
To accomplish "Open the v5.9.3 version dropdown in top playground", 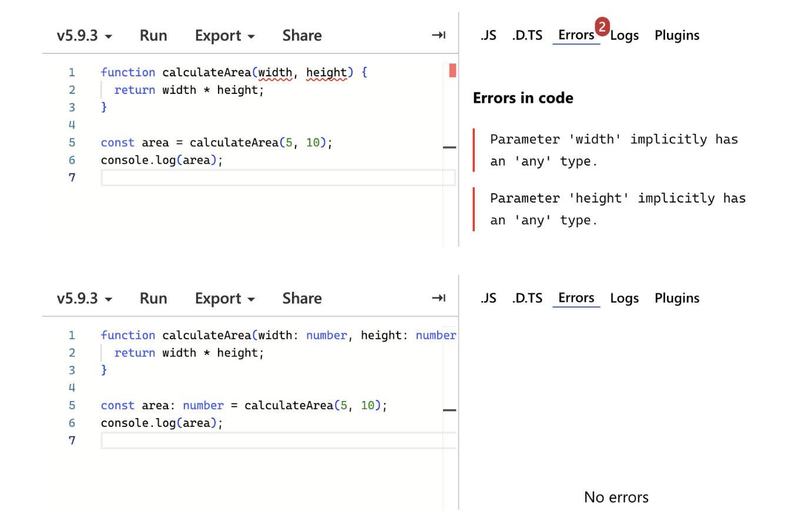I will click(84, 36).
